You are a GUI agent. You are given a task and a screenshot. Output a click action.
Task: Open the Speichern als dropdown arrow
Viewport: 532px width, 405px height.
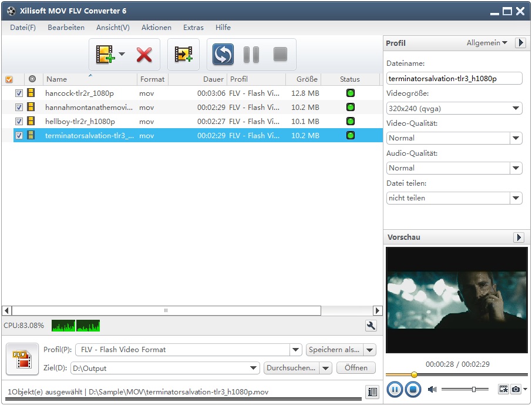click(x=370, y=350)
